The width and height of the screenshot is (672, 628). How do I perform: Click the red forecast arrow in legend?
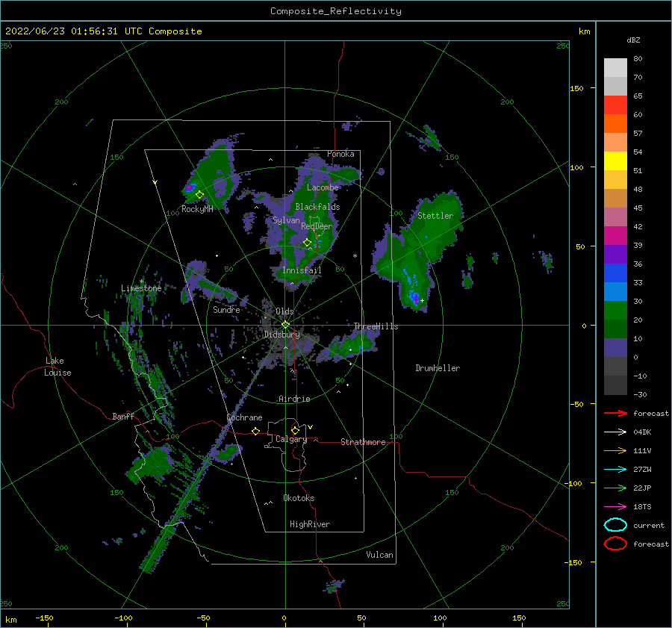coord(615,413)
